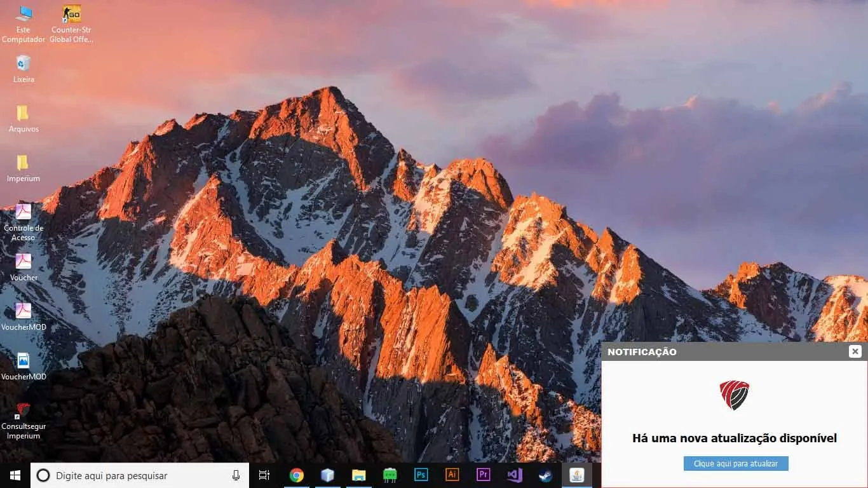The height and width of the screenshot is (488, 868).
Task: Launch Counter-Strike Global Offensive shortcut
Action: coord(71,24)
